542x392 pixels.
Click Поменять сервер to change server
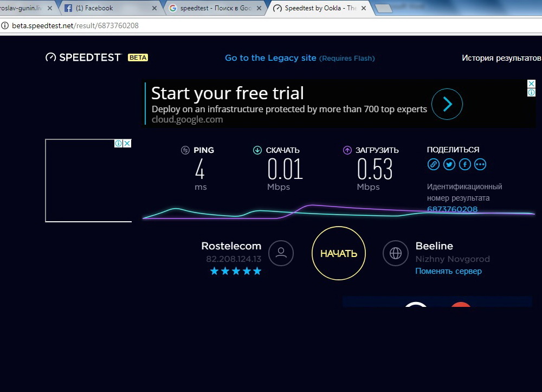pos(448,271)
